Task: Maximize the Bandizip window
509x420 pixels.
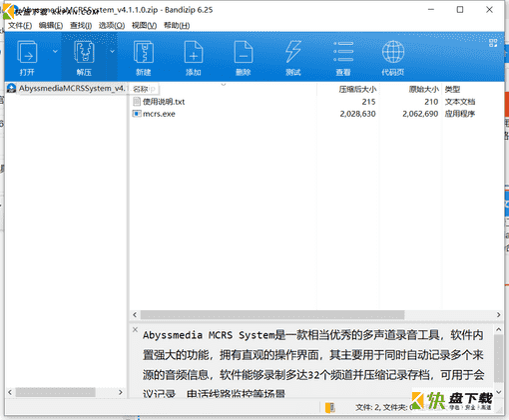Action: tap(460, 10)
